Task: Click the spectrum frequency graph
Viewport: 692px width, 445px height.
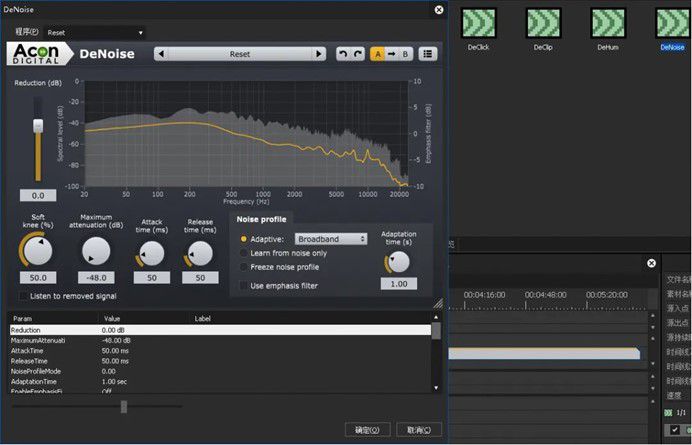Action: tap(246, 134)
